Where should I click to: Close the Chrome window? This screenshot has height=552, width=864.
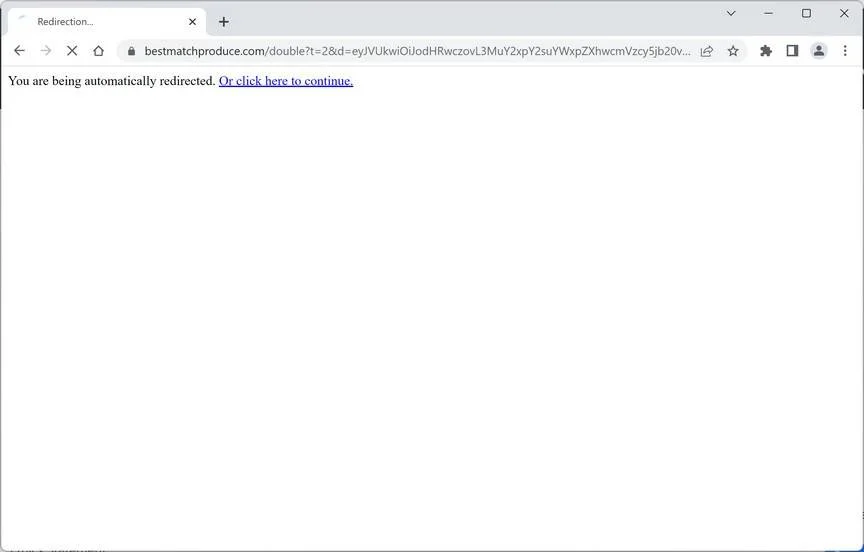[844, 13]
